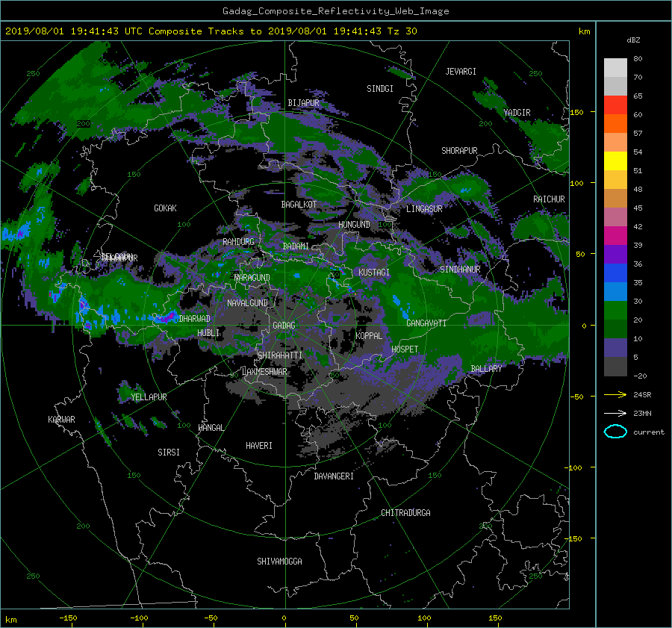The width and height of the screenshot is (672, 628).
Task: Click the 'dBZ' legend heading
Action: [x=633, y=40]
